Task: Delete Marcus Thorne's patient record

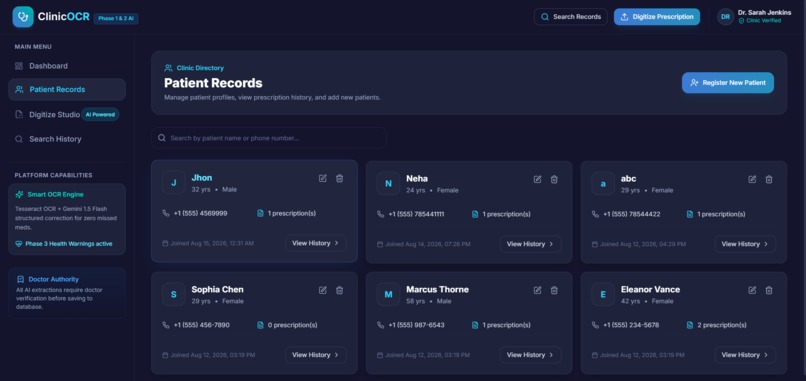Action: click(x=554, y=290)
